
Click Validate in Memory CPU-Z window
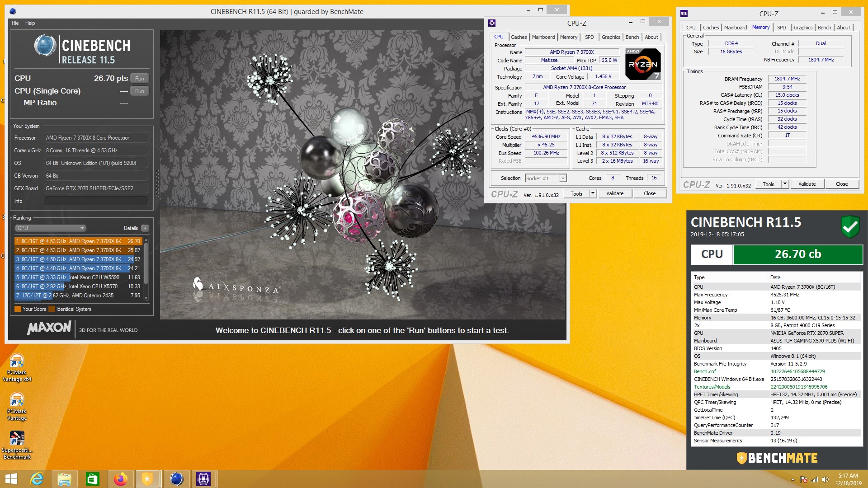[807, 184]
